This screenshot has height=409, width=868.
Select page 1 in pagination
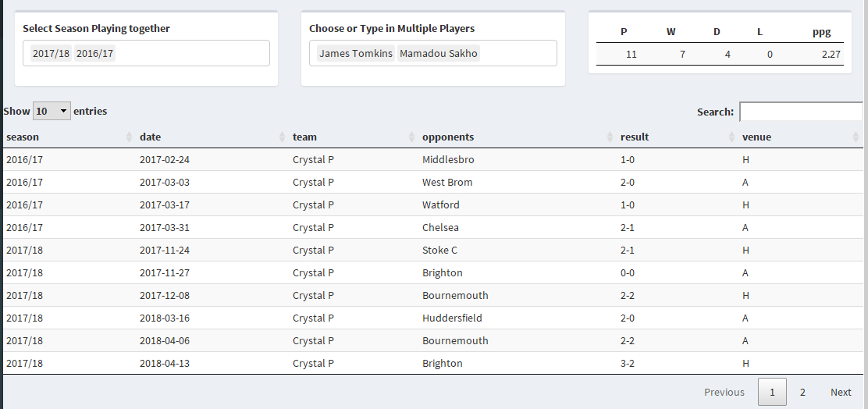point(772,392)
